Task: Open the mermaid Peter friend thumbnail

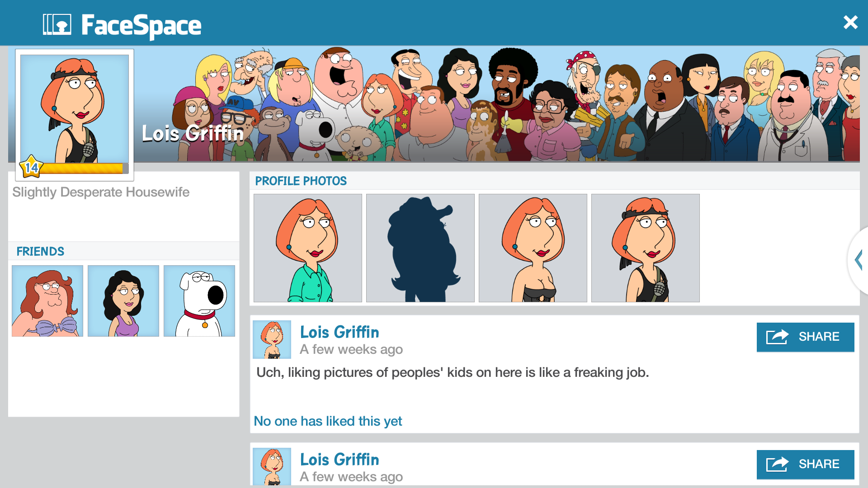Action: (47, 301)
